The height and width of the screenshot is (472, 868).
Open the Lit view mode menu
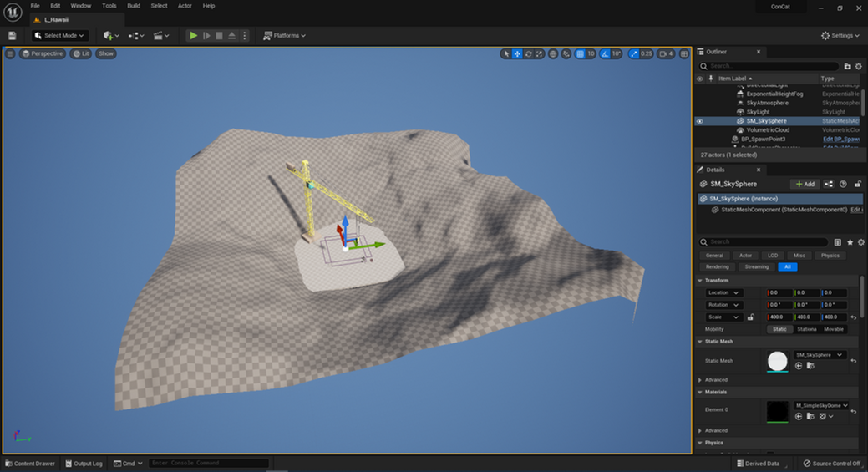(x=81, y=53)
